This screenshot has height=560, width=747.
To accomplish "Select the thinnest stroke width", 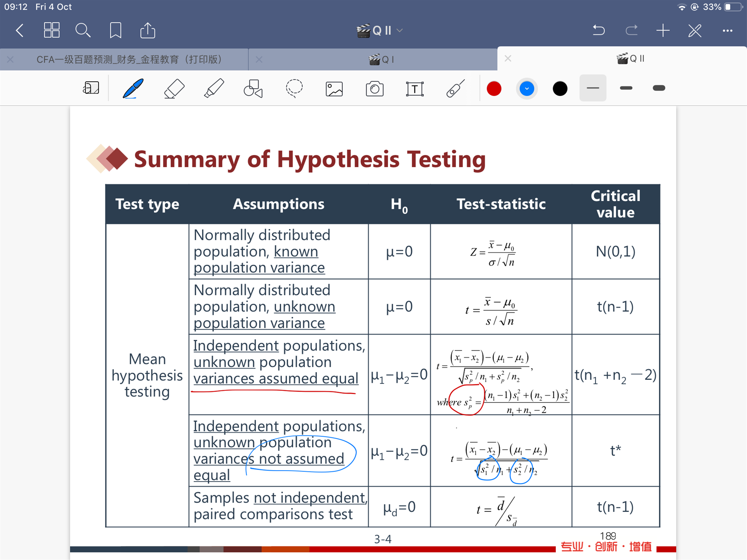I will coord(593,88).
